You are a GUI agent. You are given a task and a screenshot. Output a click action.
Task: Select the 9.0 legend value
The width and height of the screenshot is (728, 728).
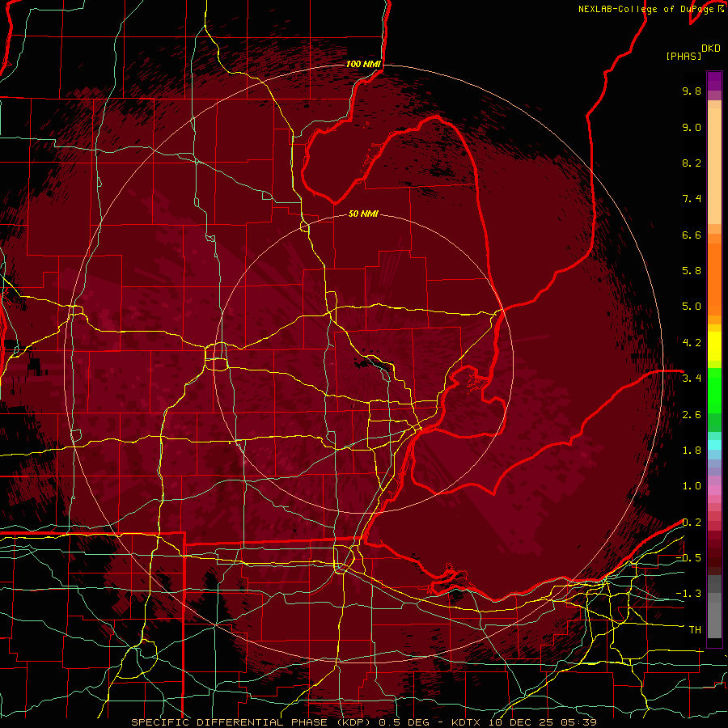pyautogui.click(x=692, y=128)
